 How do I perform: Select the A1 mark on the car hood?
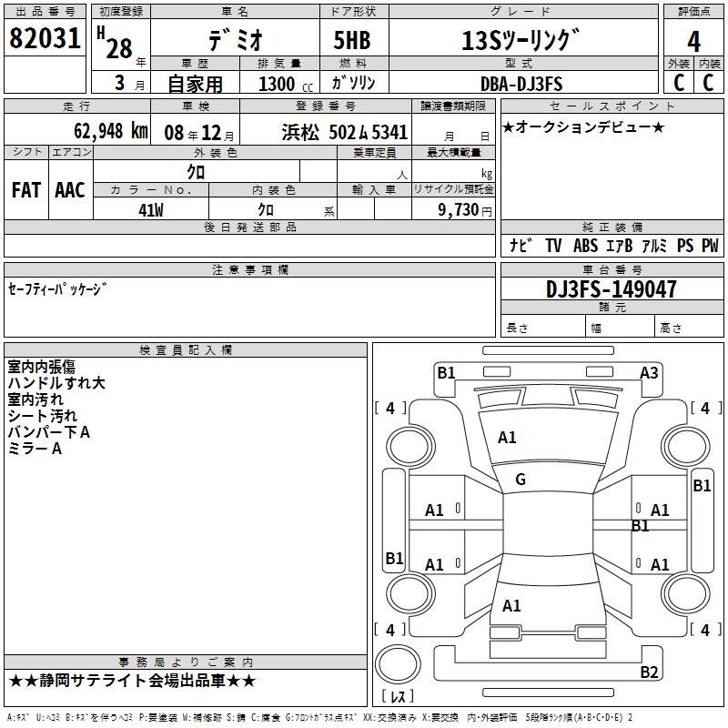pos(507,438)
